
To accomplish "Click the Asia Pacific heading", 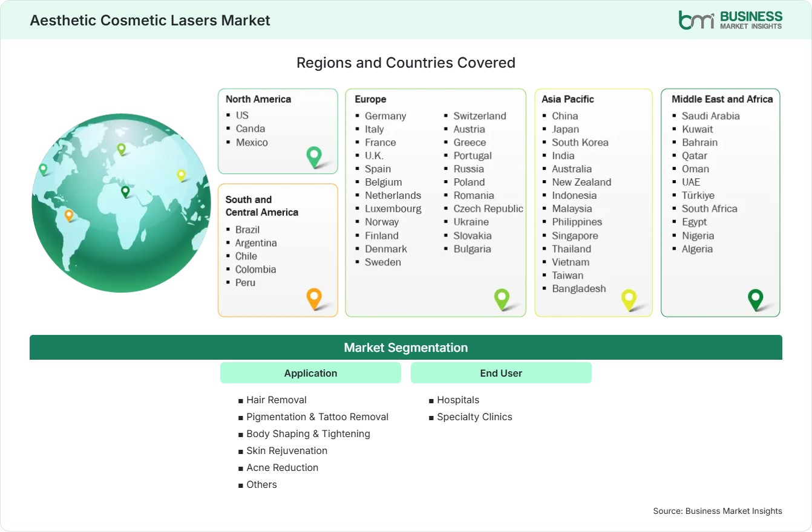I will coord(568,99).
